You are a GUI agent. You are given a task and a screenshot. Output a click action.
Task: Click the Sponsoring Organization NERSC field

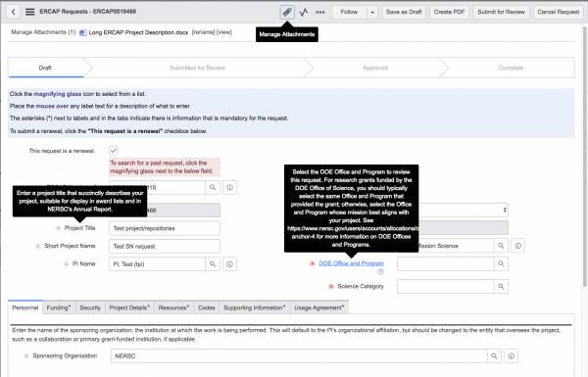299,356
